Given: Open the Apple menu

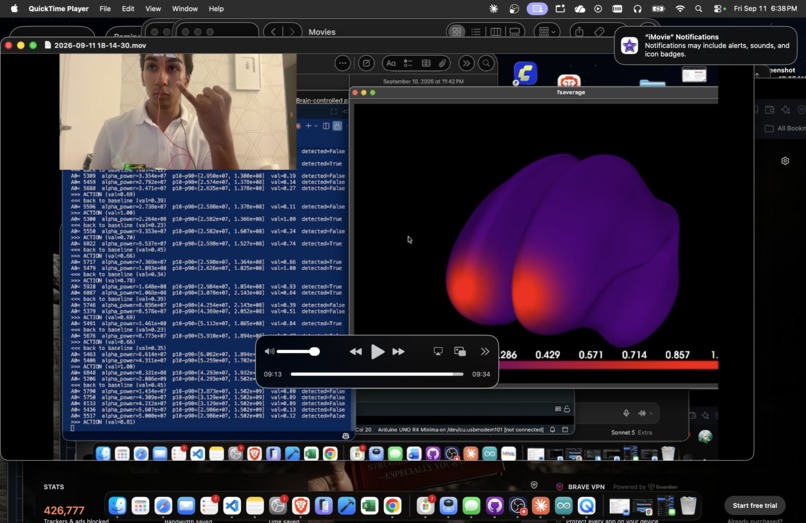Looking at the screenshot, I should (14, 9).
